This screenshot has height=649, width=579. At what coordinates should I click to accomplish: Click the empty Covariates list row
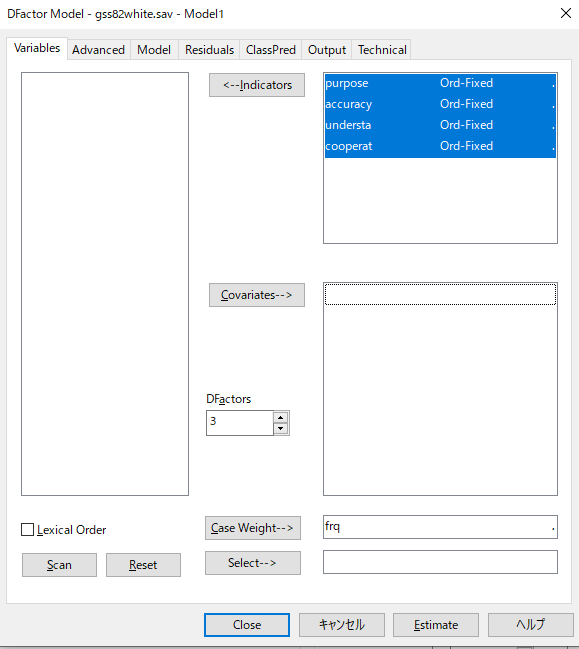pos(440,294)
